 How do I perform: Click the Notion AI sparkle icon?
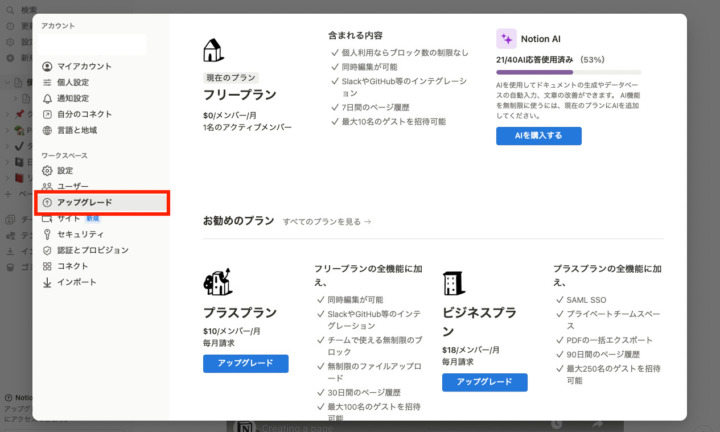click(506, 39)
